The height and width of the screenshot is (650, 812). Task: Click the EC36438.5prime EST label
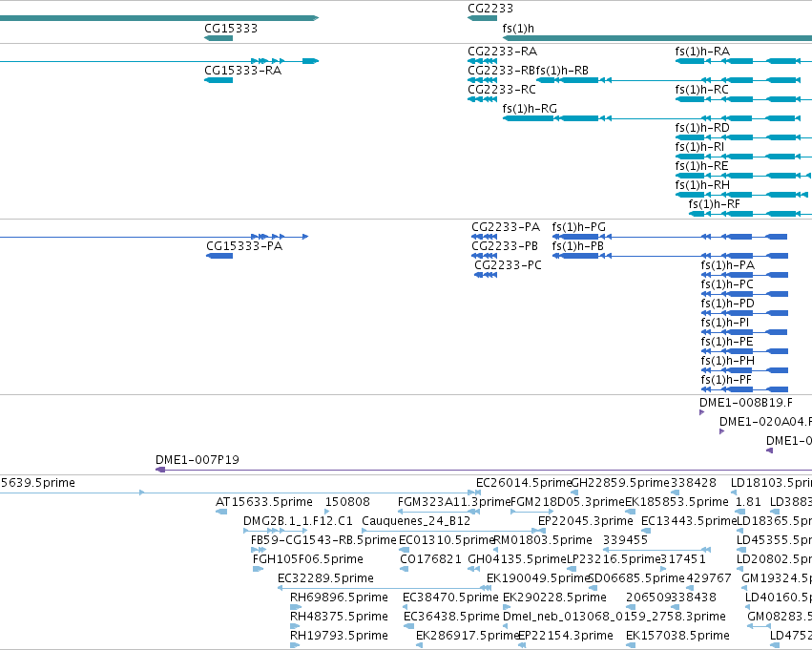pos(451,618)
